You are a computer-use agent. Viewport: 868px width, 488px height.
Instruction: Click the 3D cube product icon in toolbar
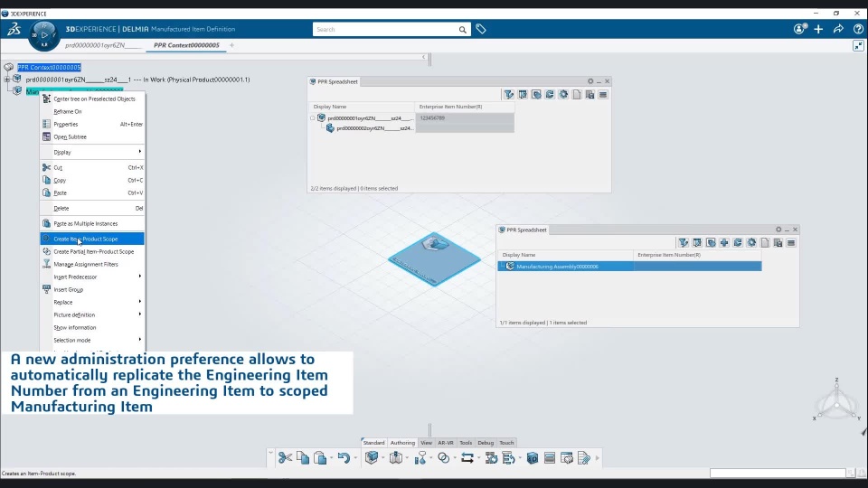[x=372, y=457]
